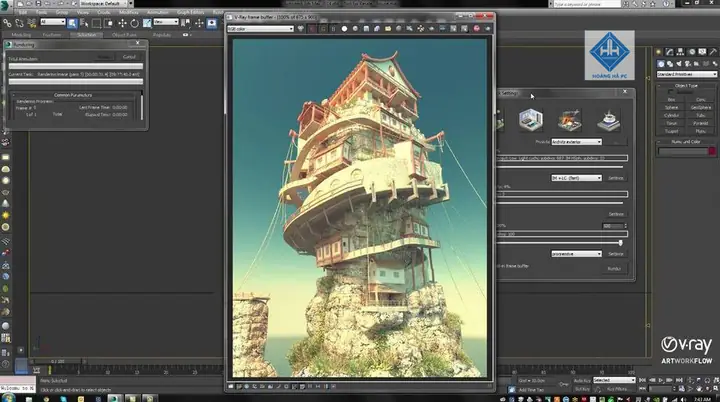
Task: Open the Hierarchy tab in command panel
Action: [x=681, y=52]
